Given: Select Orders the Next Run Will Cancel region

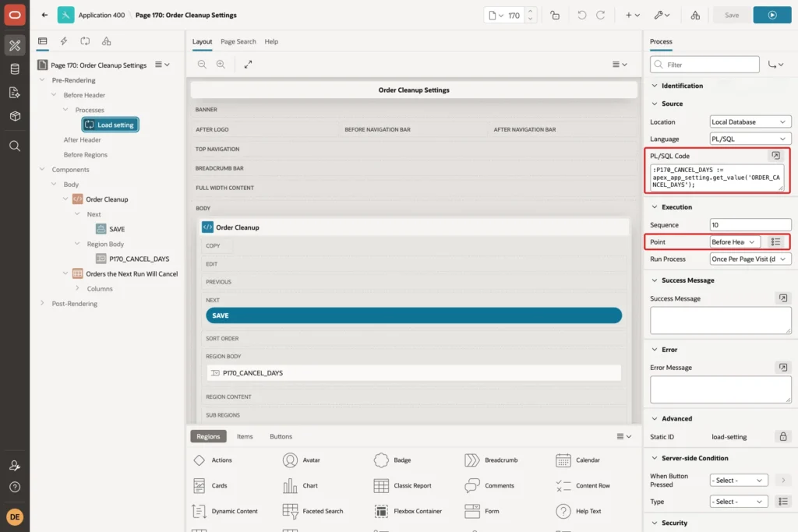Looking at the screenshot, I should [x=125, y=273].
